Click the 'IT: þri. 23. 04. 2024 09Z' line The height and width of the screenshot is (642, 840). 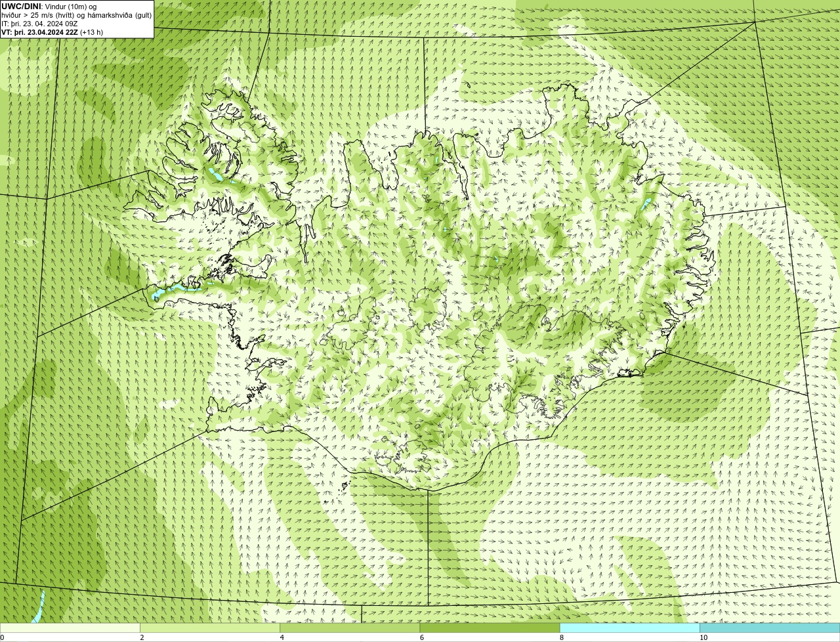click(x=39, y=24)
